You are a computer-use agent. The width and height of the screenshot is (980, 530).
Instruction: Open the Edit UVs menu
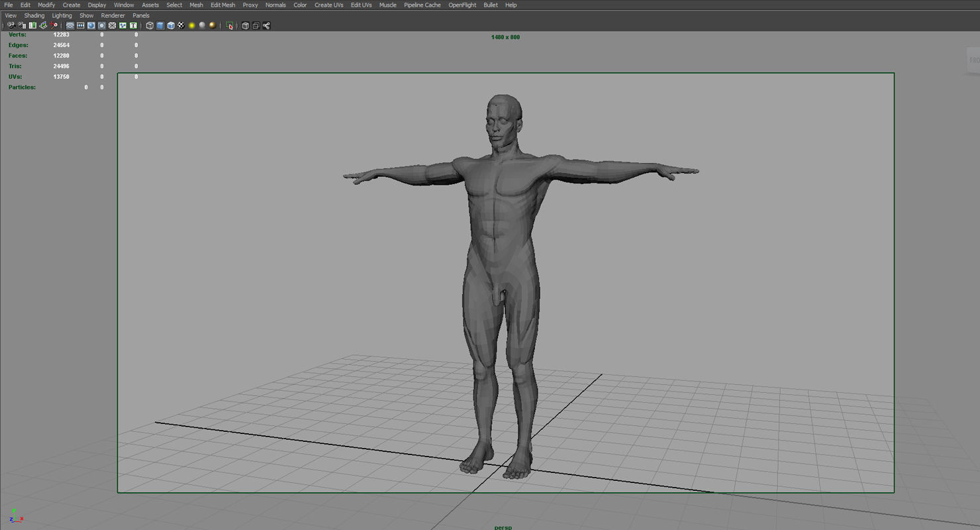pos(361,5)
